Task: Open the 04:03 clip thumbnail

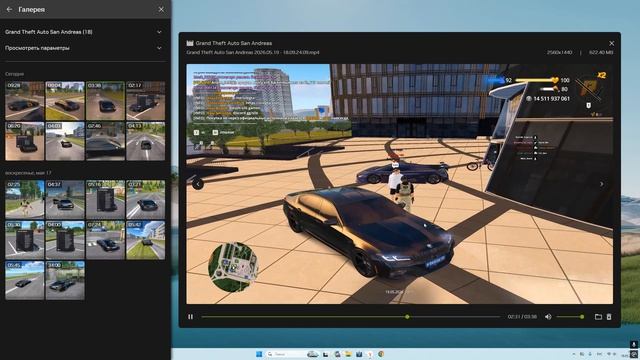Action: point(65,141)
